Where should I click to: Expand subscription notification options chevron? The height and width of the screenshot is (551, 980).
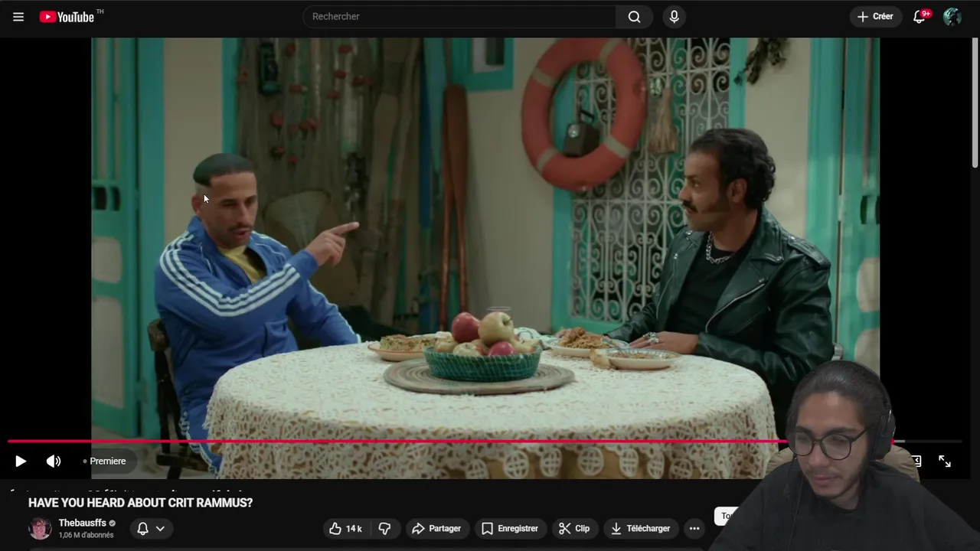[160, 528]
